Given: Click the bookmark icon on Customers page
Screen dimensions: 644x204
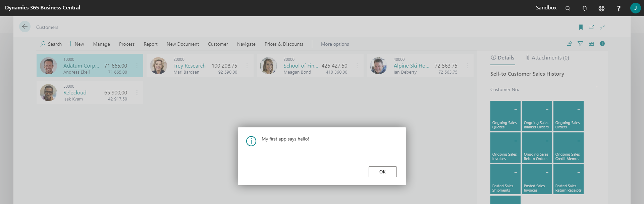Looking at the screenshot, I should tap(581, 27).
